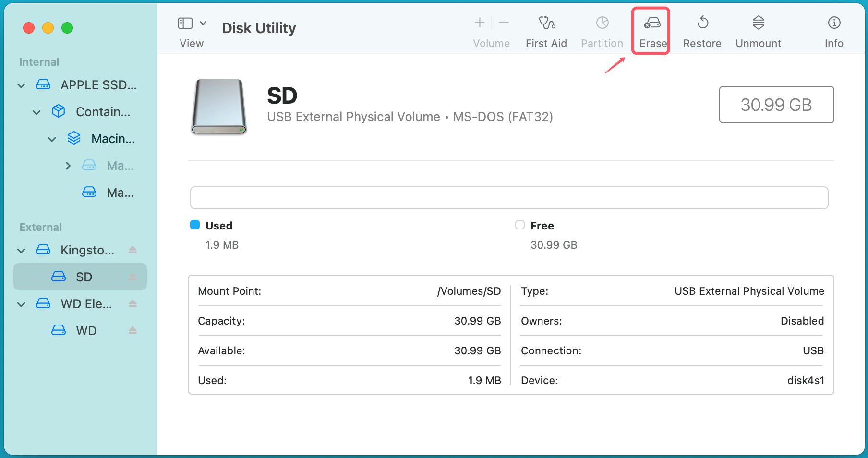Select the WD volume under WD Elements
868x458 pixels.
click(x=86, y=330)
